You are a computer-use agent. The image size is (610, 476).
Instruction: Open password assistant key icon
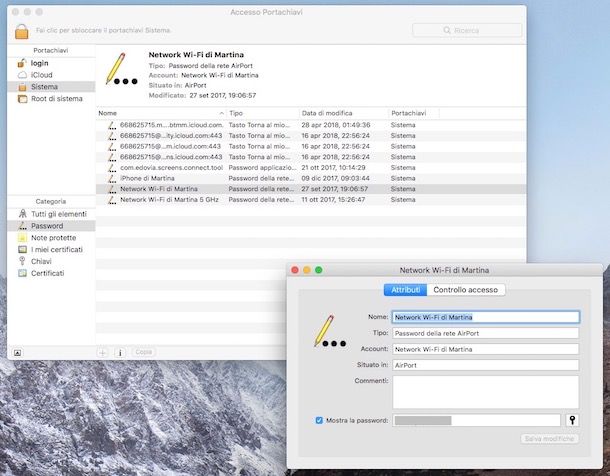click(572, 420)
